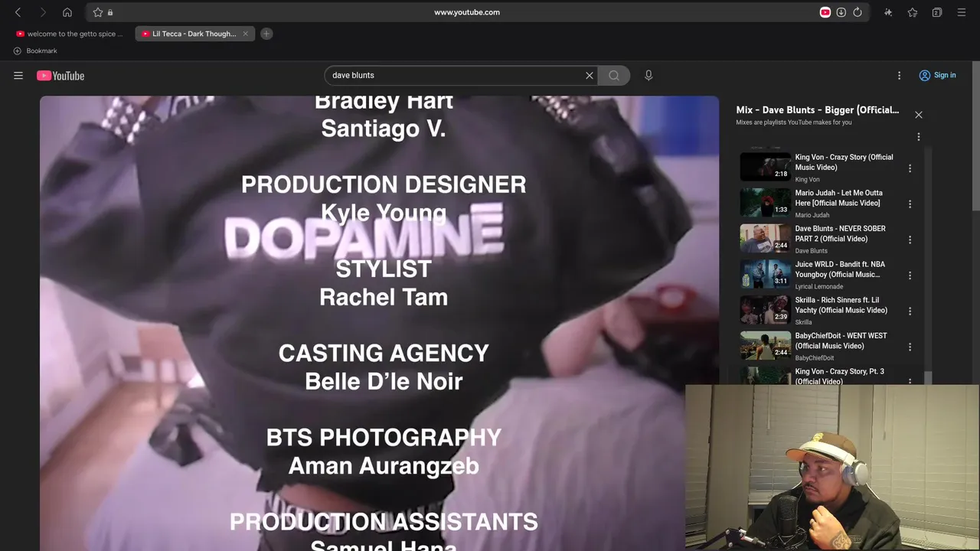The image size is (980, 551).
Task: Bookmark the page with the star in the address bar
Action: pyautogui.click(x=98, y=12)
